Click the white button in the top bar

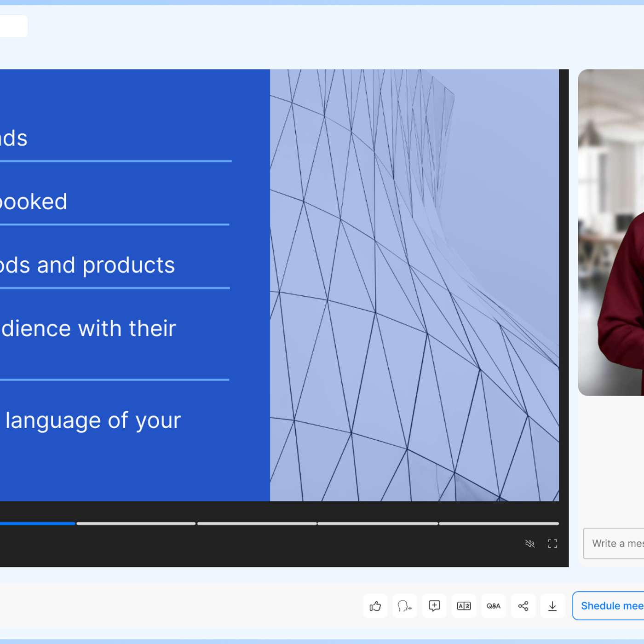point(14,26)
